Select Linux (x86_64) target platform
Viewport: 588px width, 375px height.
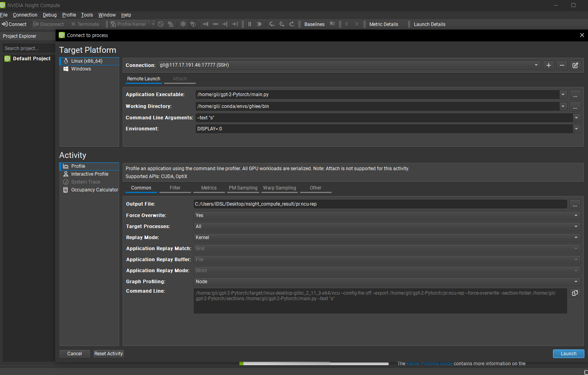point(89,61)
